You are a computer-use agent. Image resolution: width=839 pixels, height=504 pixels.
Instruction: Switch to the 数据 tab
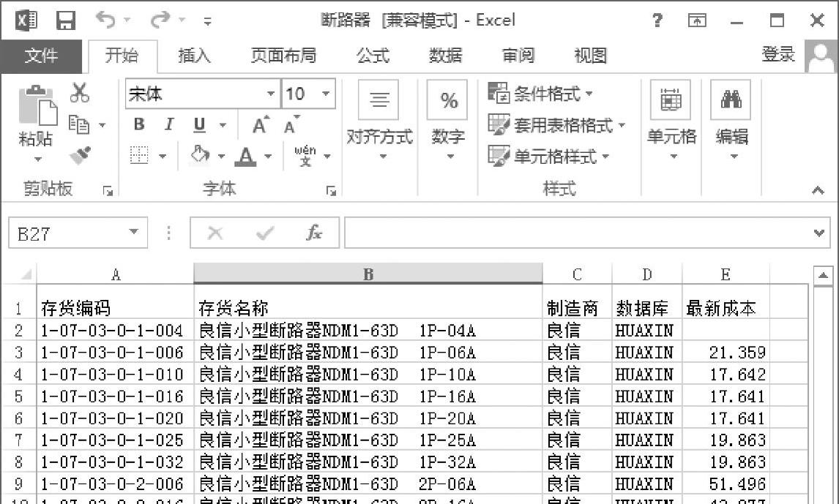coord(445,56)
